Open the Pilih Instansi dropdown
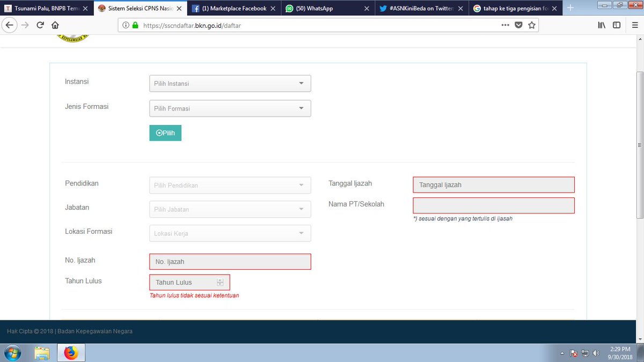Viewport: 644px width, 362px height. point(230,84)
